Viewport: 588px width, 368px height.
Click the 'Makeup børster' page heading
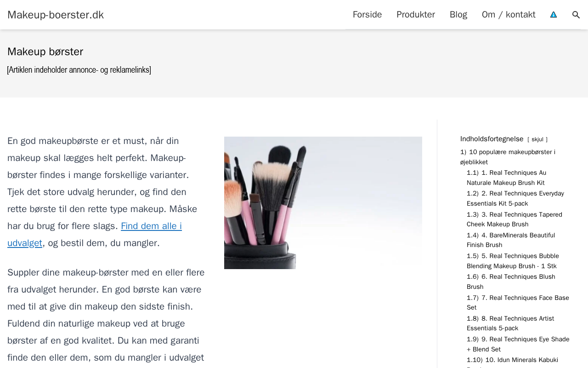[x=45, y=52]
